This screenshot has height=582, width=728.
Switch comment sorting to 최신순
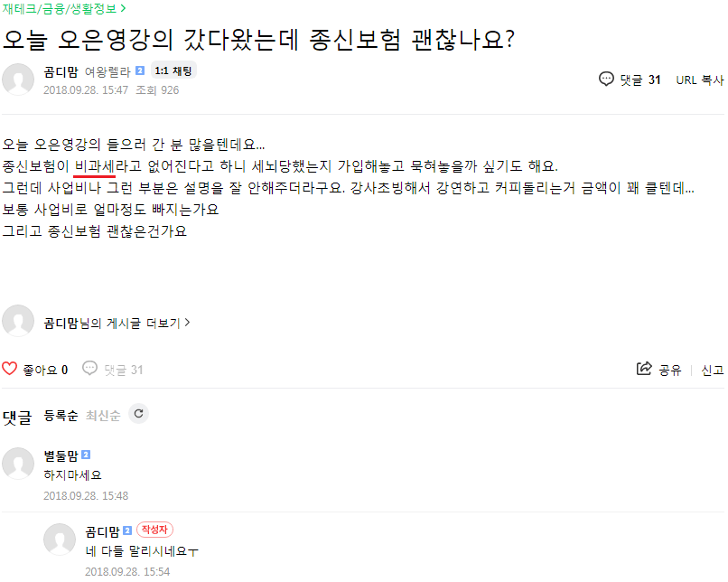click(x=103, y=416)
